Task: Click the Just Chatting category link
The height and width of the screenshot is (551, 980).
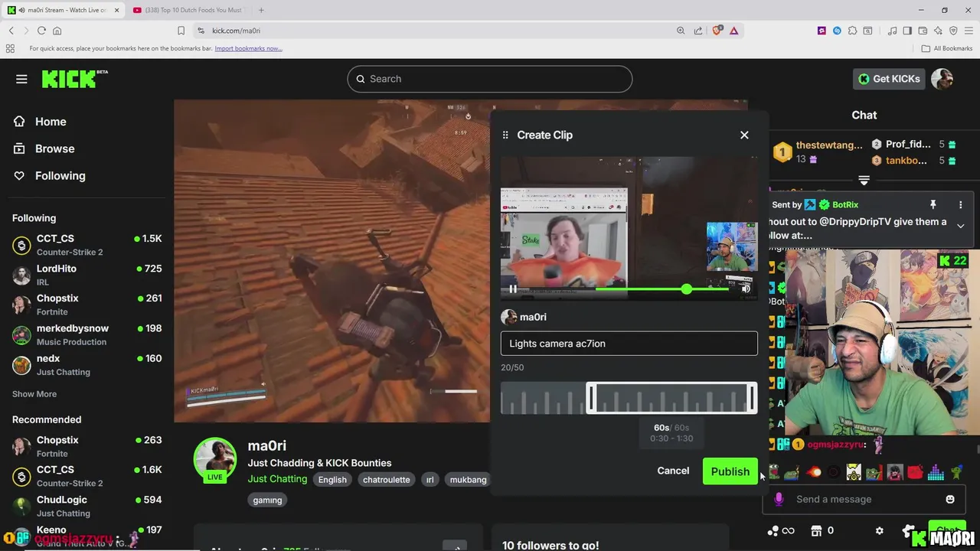Action: [277, 479]
